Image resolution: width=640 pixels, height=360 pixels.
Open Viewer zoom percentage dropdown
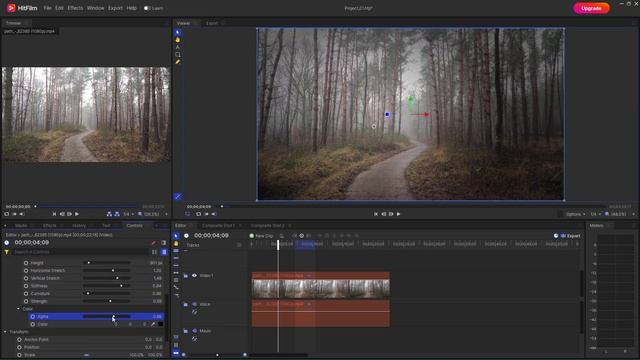(620, 214)
